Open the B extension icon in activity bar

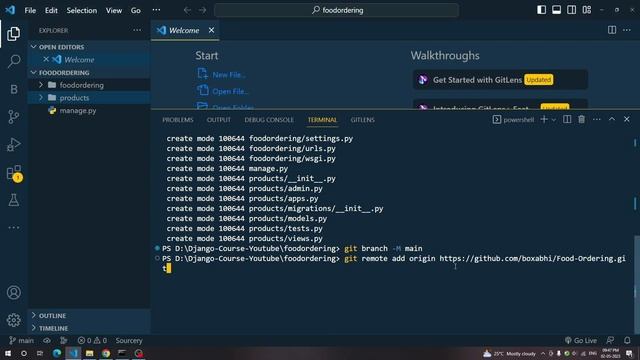pyautogui.click(x=13, y=89)
